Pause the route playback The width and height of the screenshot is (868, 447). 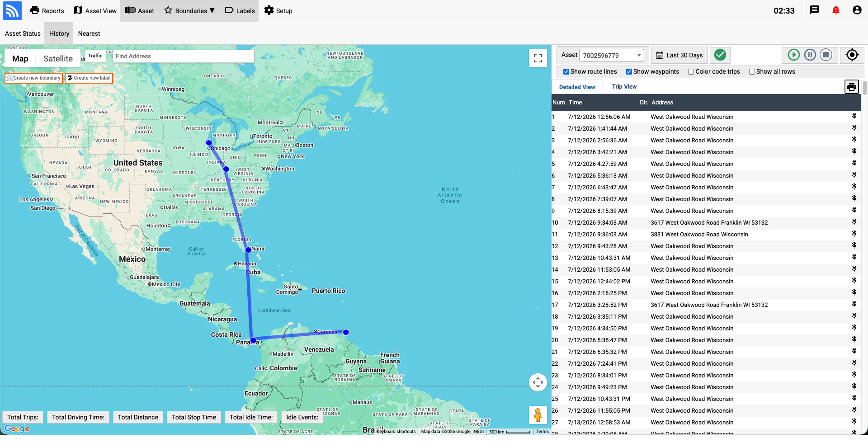[810, 55]
